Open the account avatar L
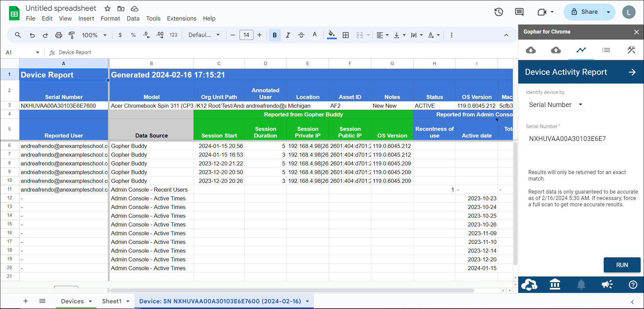644x309 pixels. click(x=629, y=12)
